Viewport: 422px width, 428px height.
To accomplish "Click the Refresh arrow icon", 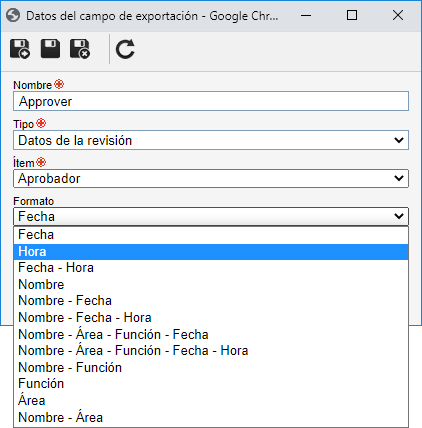I will point(125,49).
